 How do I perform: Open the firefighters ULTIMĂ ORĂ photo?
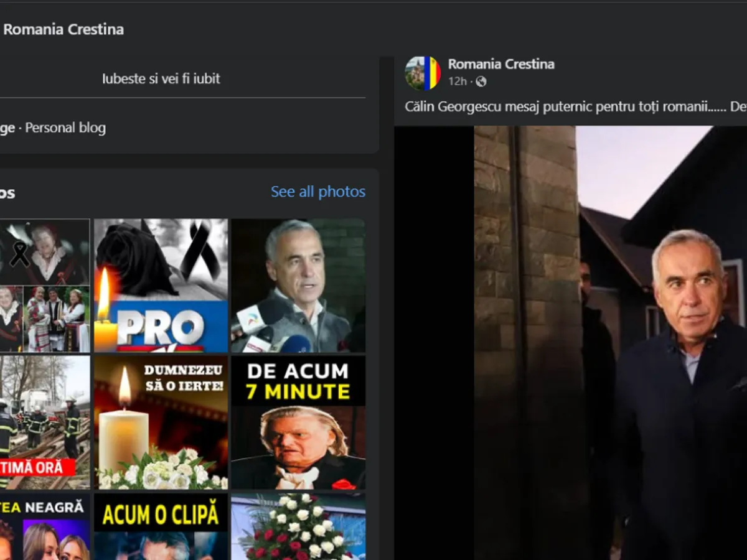(x=44, y=422)
